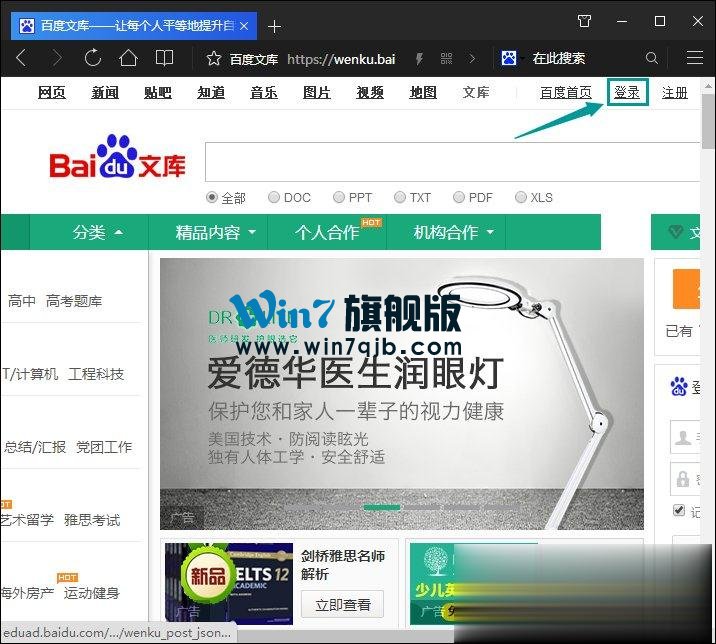Open the 网页 navigation link
The image size is (716, 644).
[52, 93]
